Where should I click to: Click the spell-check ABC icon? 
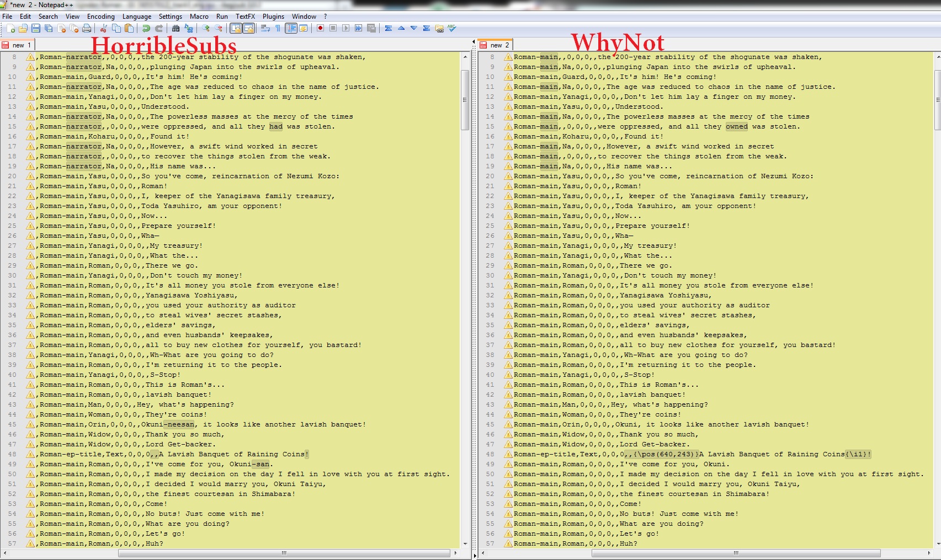(x=452, y=28)
